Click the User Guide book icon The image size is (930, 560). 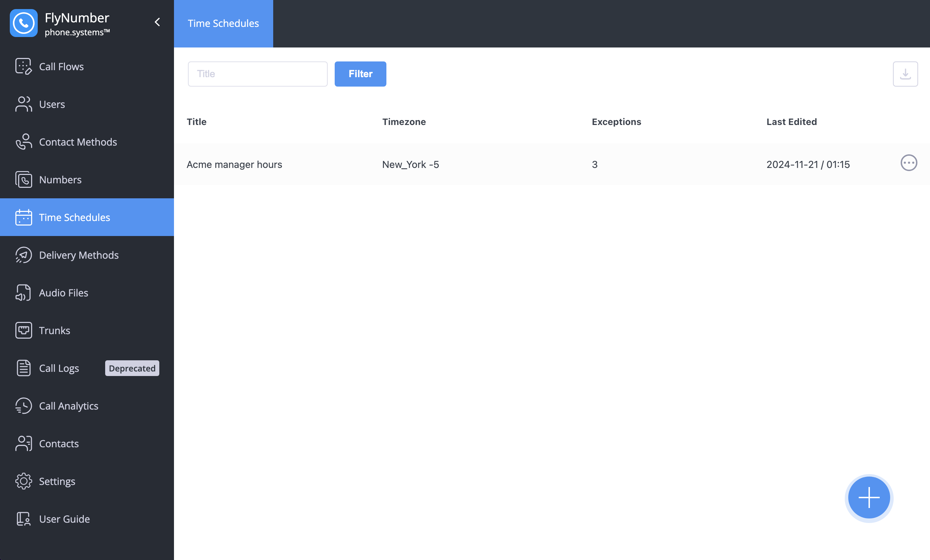click(x=23, y=519)
